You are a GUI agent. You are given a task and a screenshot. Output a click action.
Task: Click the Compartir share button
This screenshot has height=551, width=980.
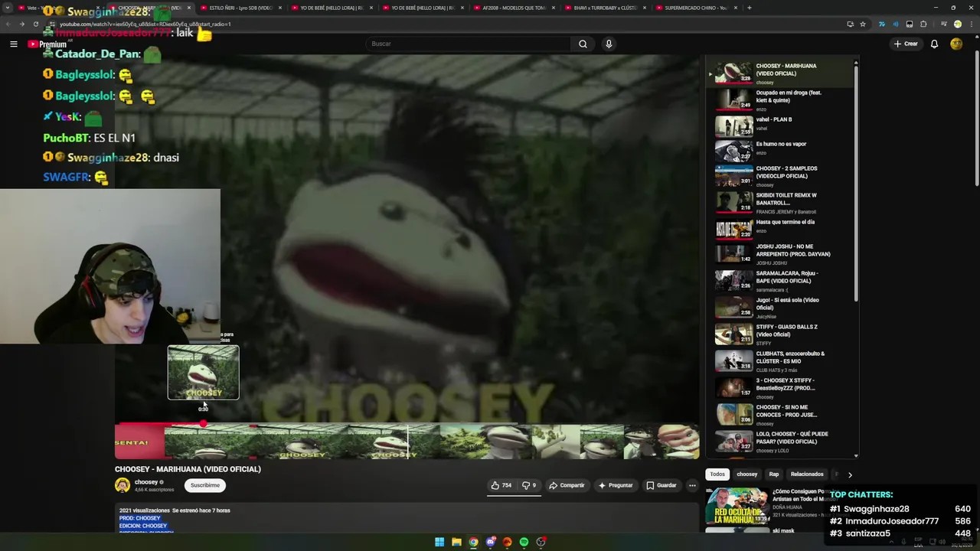point(567,485)
